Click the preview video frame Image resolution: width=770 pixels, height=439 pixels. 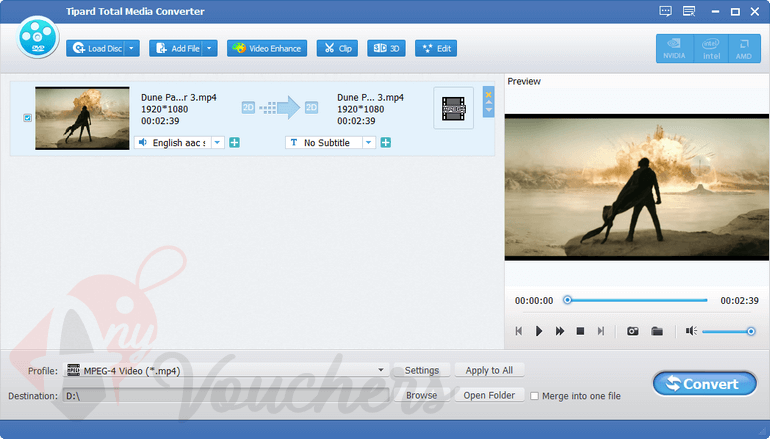point(637,188)
